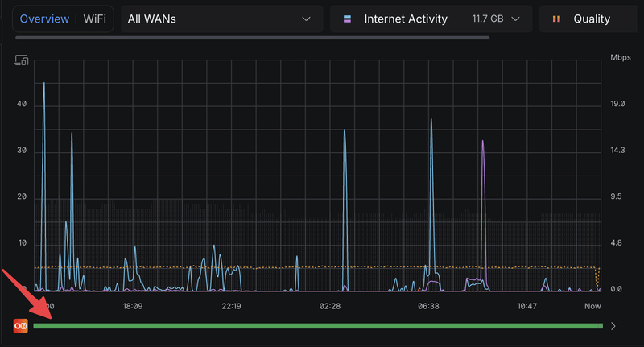Switch to the Overview tab
This screenshot has height=347, width=644.
coord(44,19)
